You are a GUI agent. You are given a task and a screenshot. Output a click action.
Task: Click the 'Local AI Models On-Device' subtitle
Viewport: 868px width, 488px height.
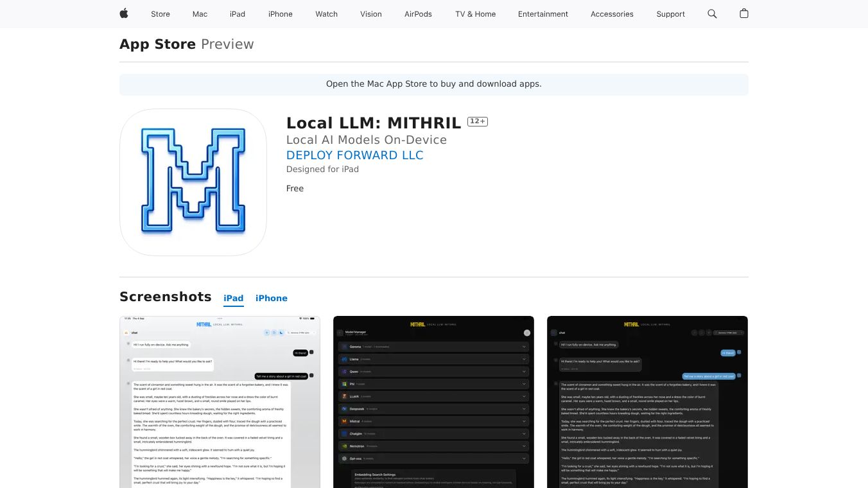coord(367,140)
